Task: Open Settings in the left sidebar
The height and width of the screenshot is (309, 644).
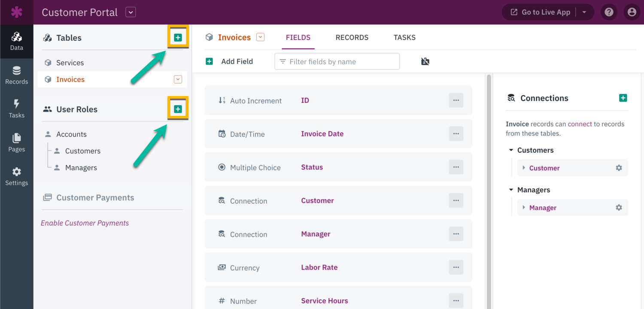Action: (x=16, y=176)
